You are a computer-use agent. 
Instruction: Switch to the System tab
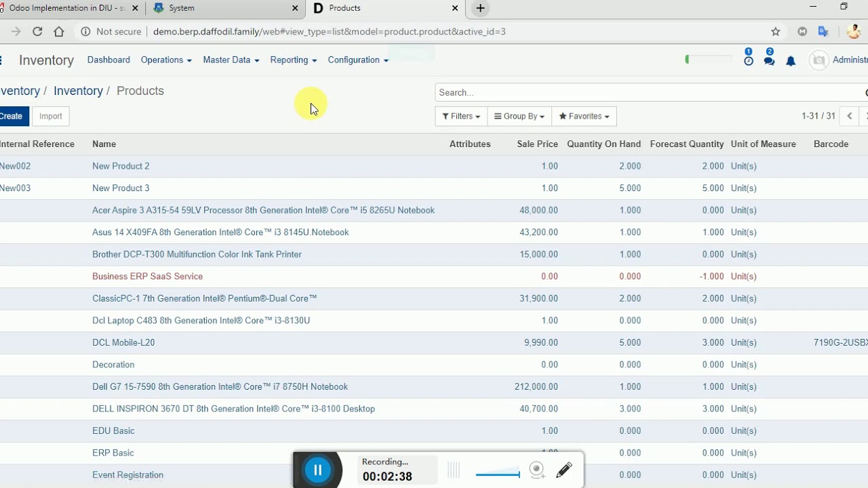point(224,8)
